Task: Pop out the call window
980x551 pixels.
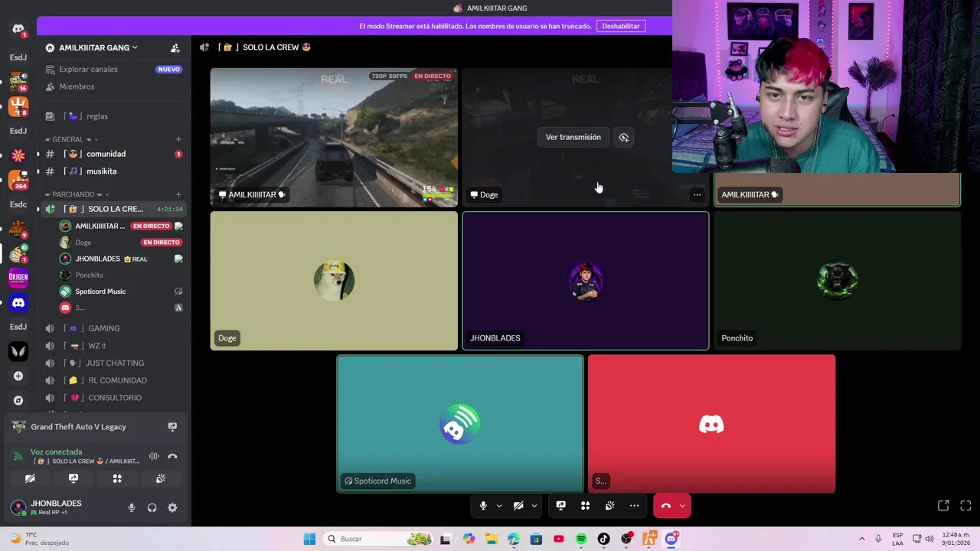Action: (943, 506)
